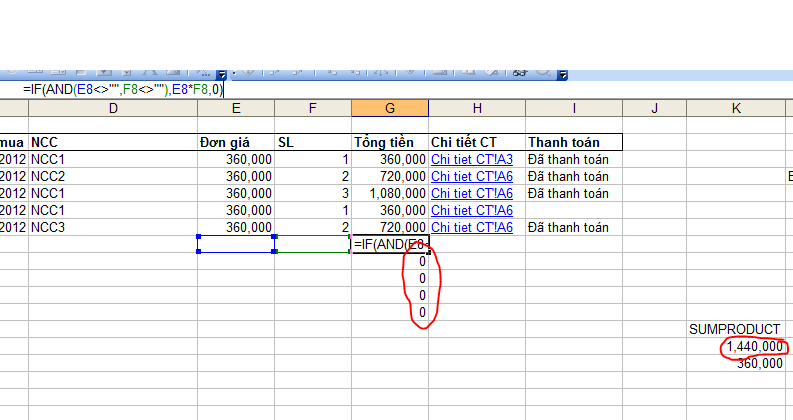Open the Chi tiet CT!A6 link in NCC2 row

pyautogui.click(x=472, y=177)
